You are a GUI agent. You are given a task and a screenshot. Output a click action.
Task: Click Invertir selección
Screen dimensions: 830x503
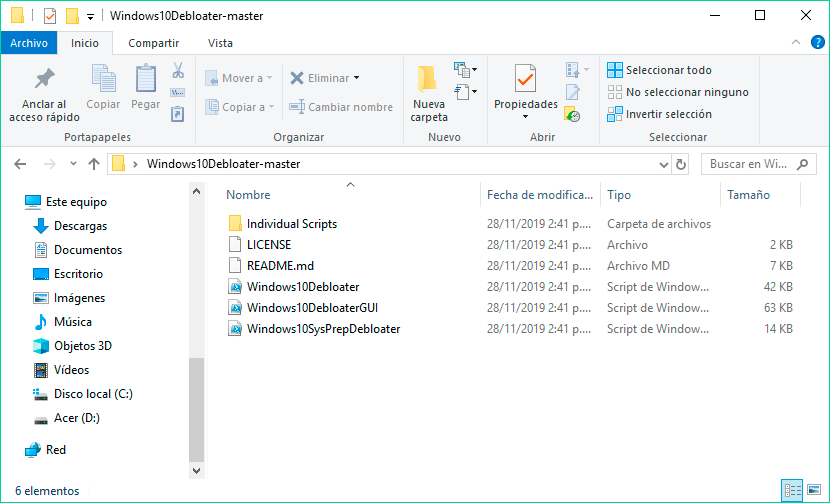click(x=660, y=114)
